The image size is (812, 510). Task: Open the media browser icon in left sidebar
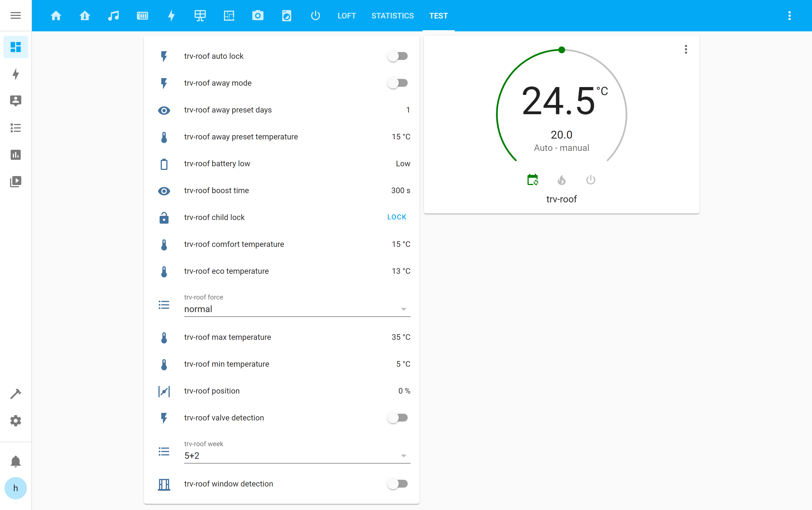15,181
